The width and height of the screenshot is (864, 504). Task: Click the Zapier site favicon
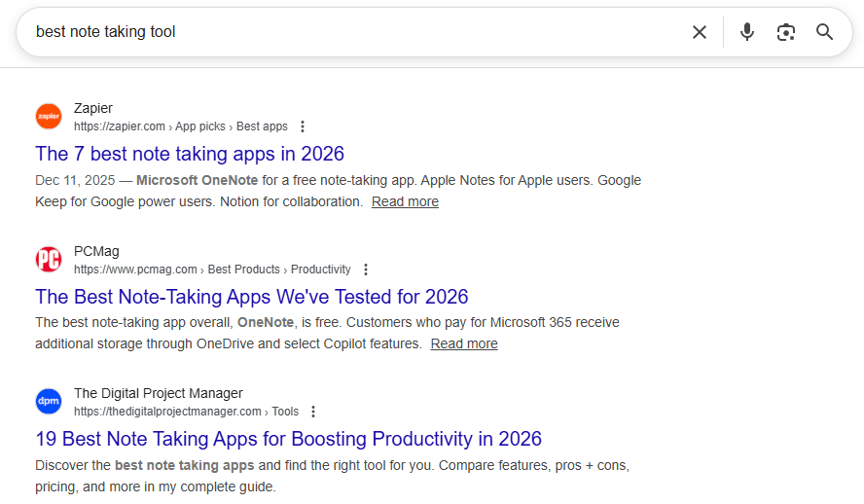pos(49,116)
